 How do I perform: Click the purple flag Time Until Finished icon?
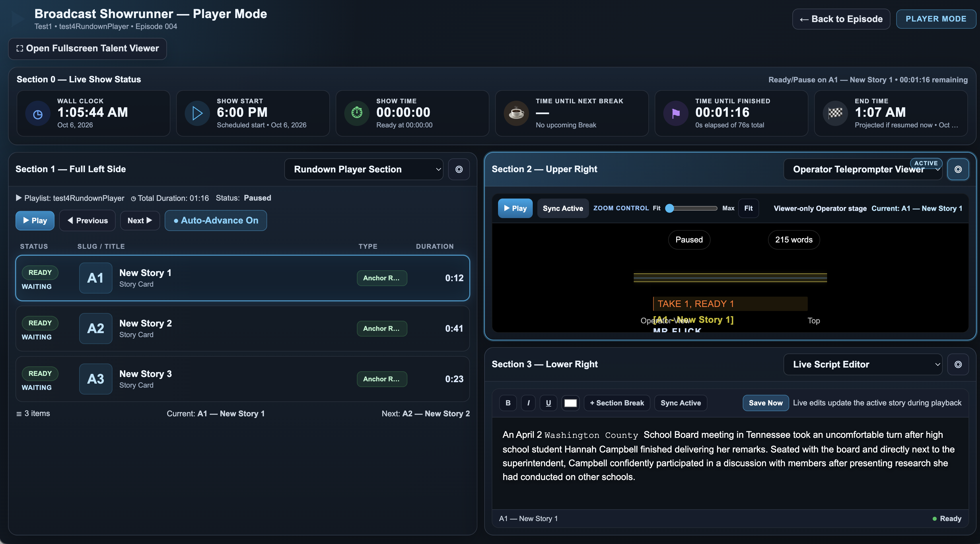pos(676,113)
